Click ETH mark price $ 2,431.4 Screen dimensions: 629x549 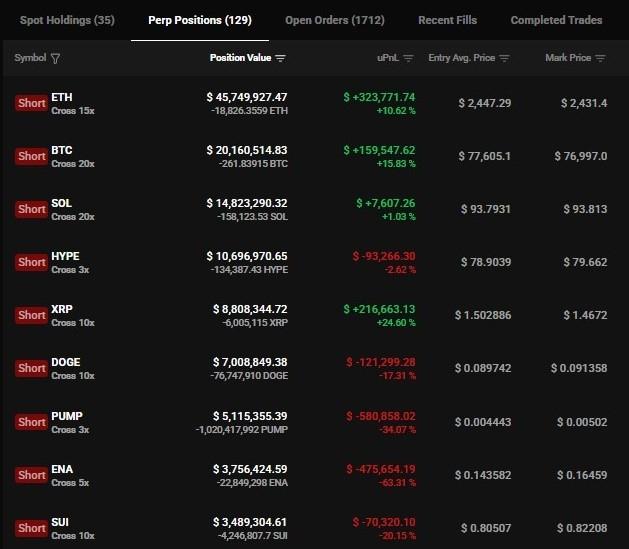pyautogui.click(x=584, y=103)
